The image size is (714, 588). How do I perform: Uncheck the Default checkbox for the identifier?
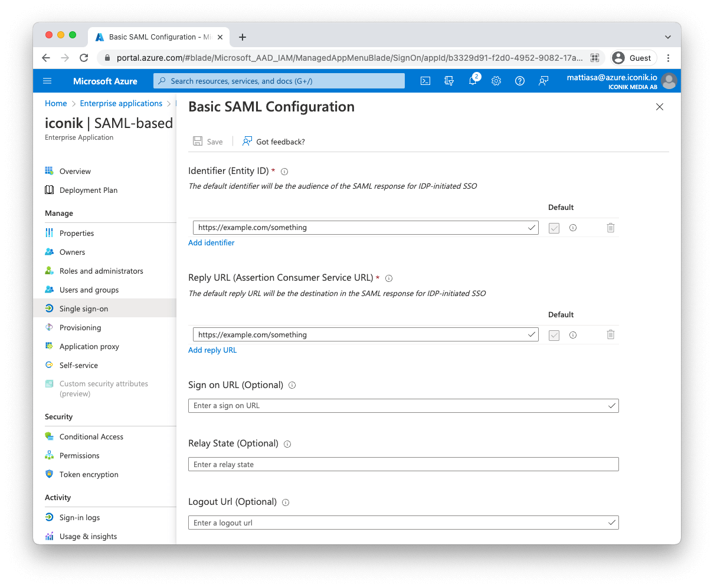pyautogui.click(x=553, y=227)
